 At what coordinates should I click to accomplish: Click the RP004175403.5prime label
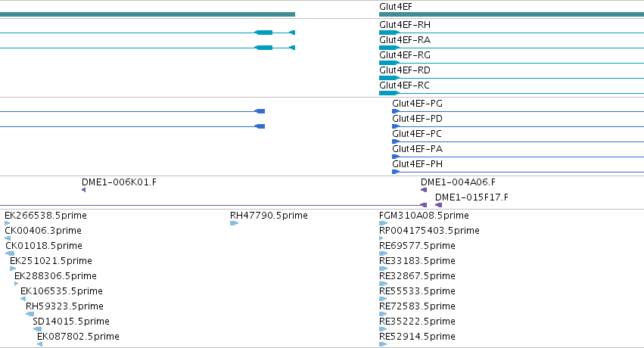(x=429, y=231)
